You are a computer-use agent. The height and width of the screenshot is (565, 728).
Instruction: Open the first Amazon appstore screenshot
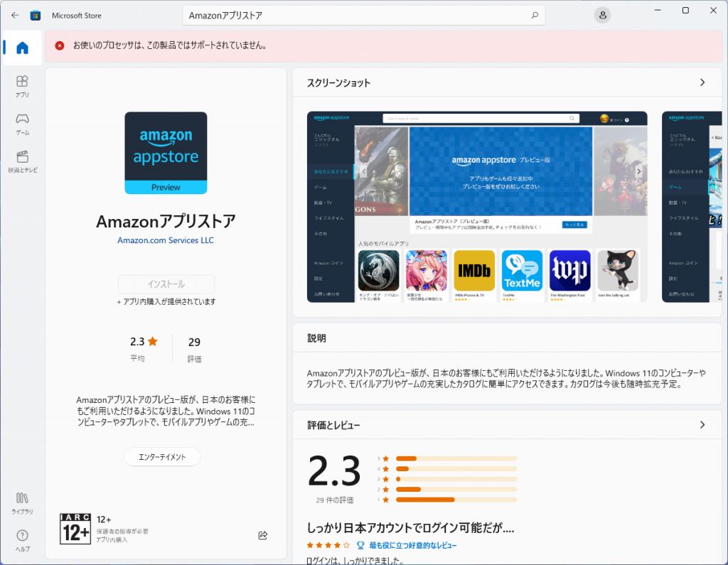click(x=477, y=207)
